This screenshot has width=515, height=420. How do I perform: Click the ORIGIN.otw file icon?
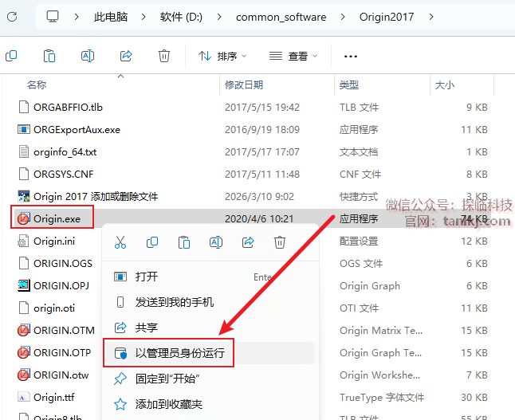click(x=24, y=375)
